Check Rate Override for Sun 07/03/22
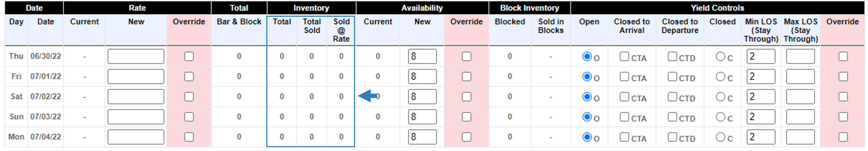This screenshot has height=151, width=868. click(x=189, y=117)
